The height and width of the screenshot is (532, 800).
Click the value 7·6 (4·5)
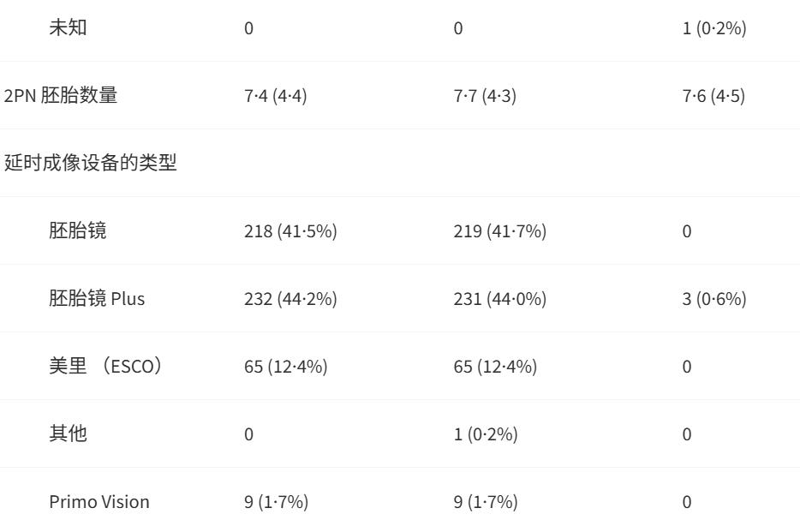(x=713, y=96)
